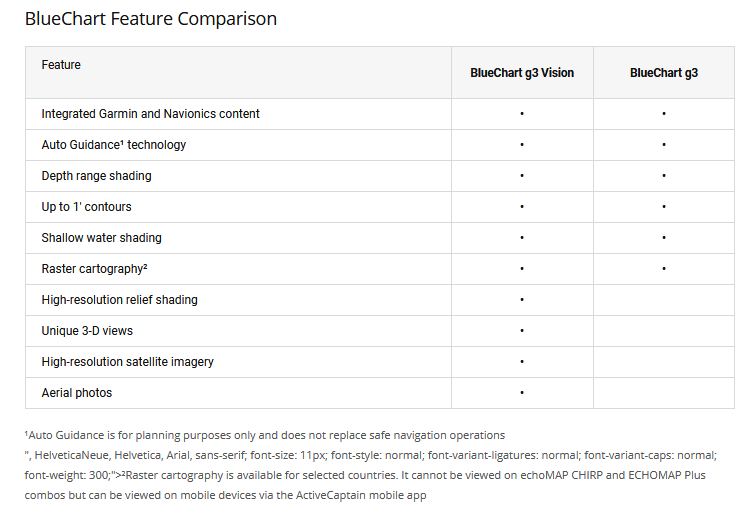Select "Integrated Garmin and Navionics content" row label
The height and width of the screenshot is (522, 754).
(150, 114)
